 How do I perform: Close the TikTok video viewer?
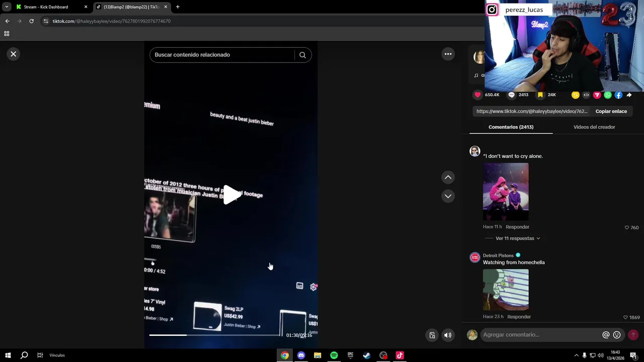pos(14,54)
